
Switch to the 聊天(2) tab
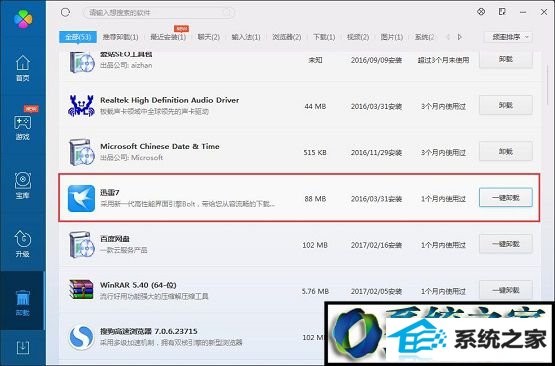click(209, 37)
